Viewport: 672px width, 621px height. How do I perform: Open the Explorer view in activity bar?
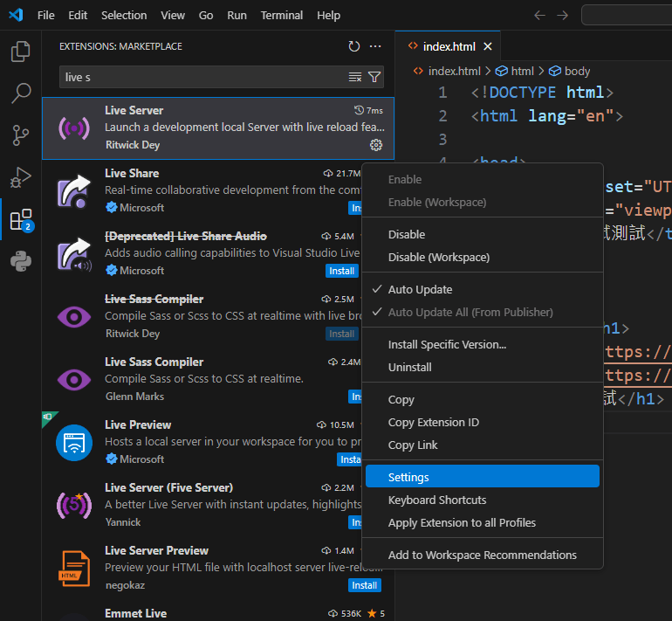pos(21,52)
